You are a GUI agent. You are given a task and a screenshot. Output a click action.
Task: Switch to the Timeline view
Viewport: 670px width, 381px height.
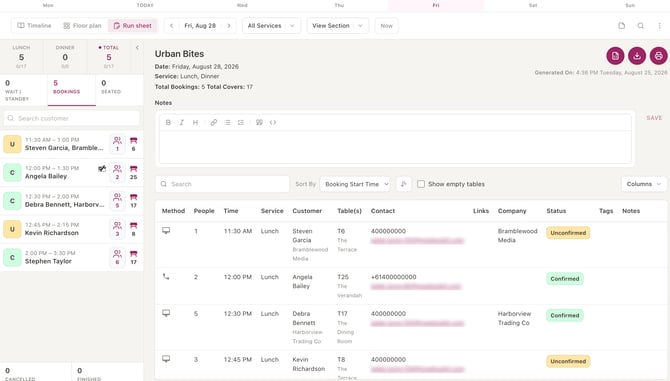(x=34, y=26)
